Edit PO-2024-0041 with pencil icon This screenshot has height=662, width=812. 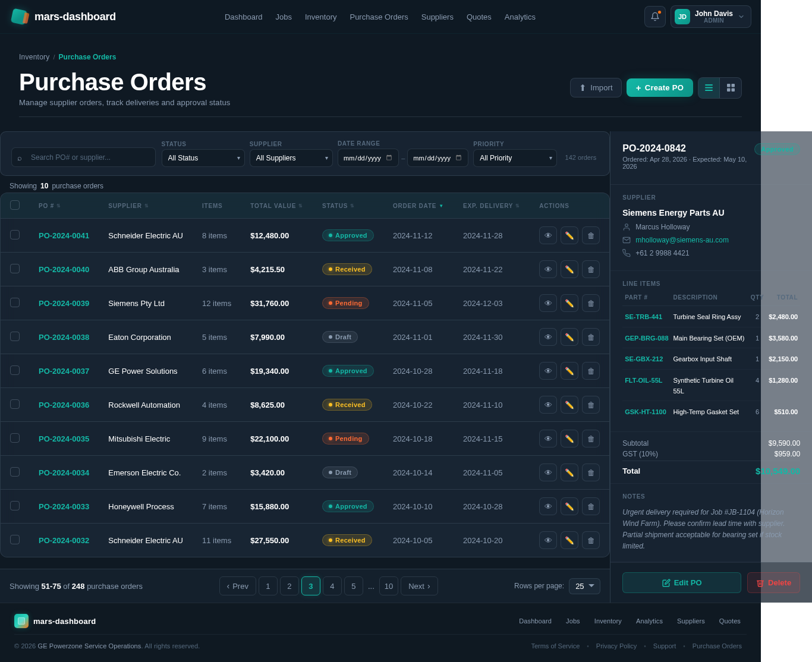coord(569,235)
